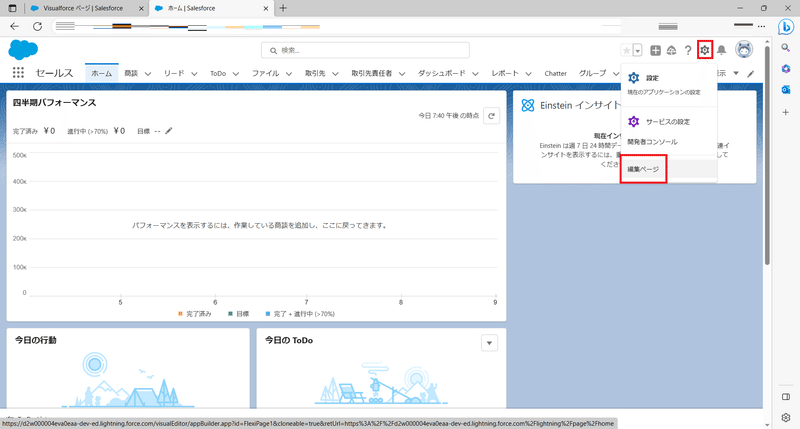Viewport: 800px width, 429px height.
Task: Open the グループ tab
Action: pyautogui.click(x=592, y=73)
